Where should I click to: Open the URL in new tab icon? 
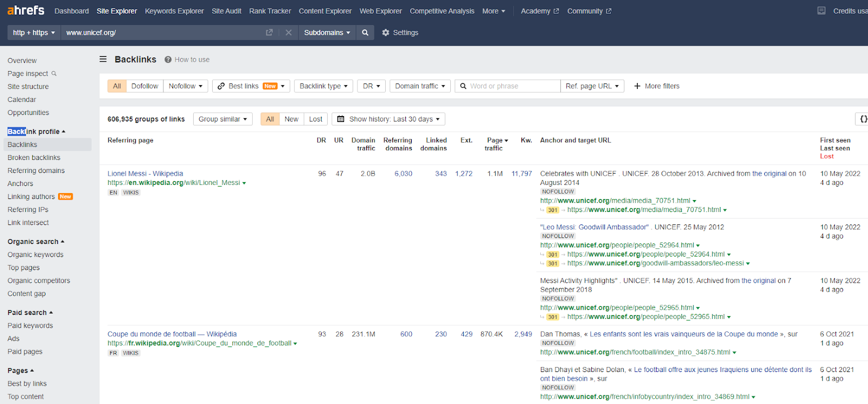269,33
